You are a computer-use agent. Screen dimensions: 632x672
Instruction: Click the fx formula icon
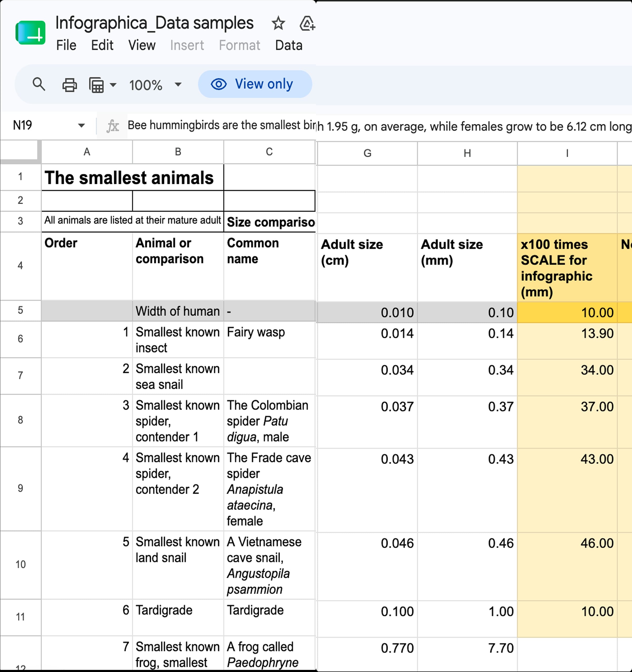coord(112,126)
